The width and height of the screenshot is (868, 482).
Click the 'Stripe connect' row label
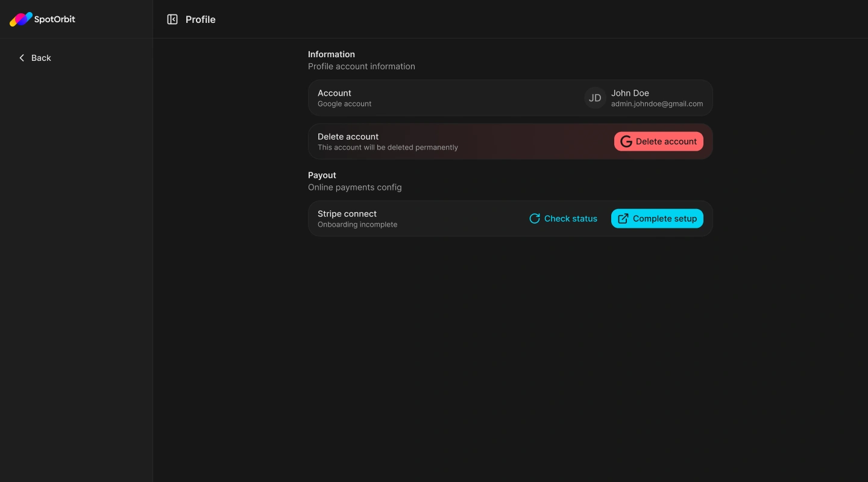coord(347,214)
